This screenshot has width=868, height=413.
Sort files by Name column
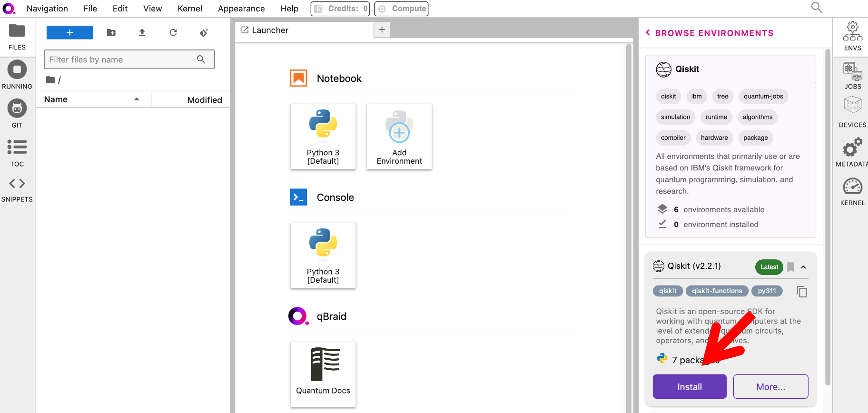pos(93,99)
